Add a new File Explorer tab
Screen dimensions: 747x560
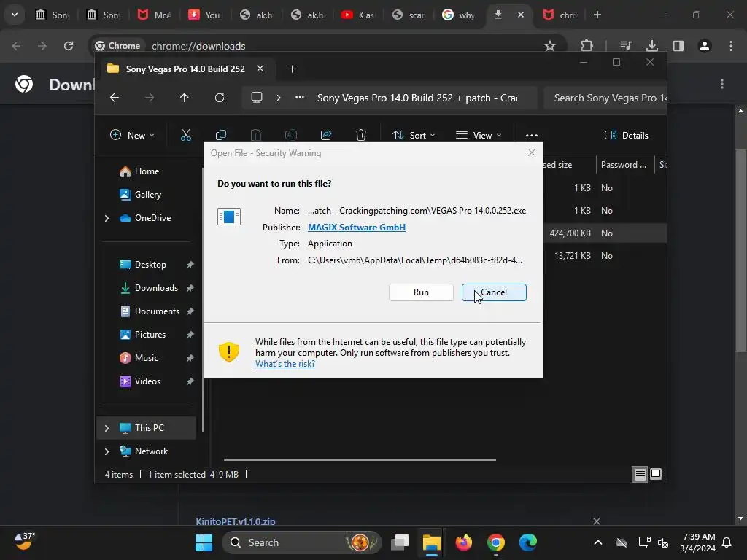coord(292,69)
